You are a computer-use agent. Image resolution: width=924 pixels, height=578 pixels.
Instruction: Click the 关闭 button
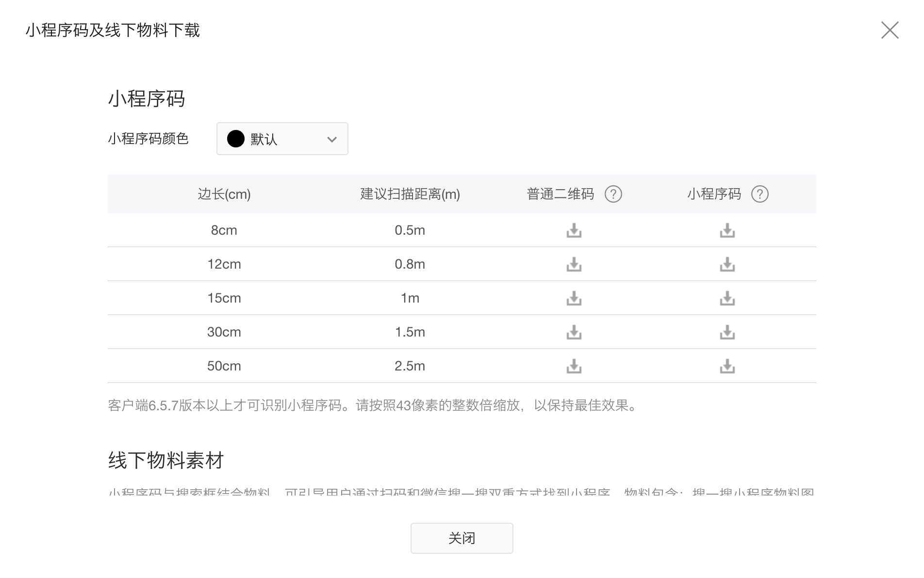tap(462, 538)
